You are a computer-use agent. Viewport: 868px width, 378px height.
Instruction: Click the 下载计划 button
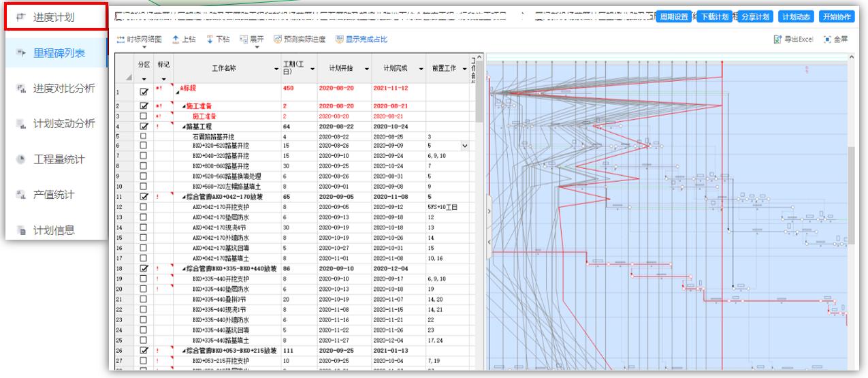pyautogui.click(x=713, y=16)
